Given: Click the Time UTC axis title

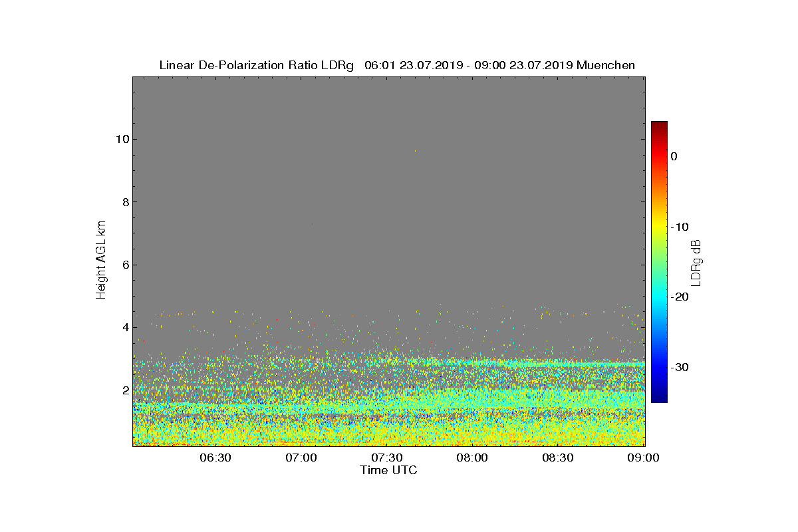Looking at the screenshot, I should coord(389,470).
